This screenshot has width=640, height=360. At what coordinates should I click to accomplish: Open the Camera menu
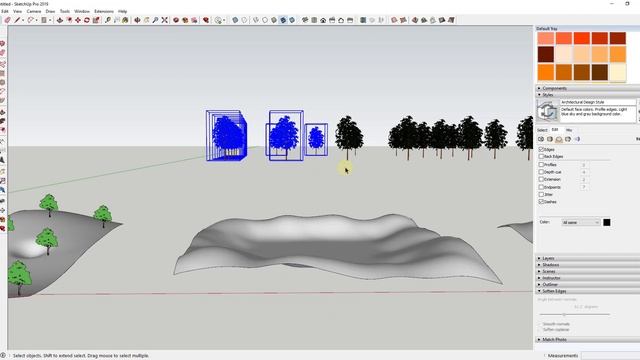point(34,11)
